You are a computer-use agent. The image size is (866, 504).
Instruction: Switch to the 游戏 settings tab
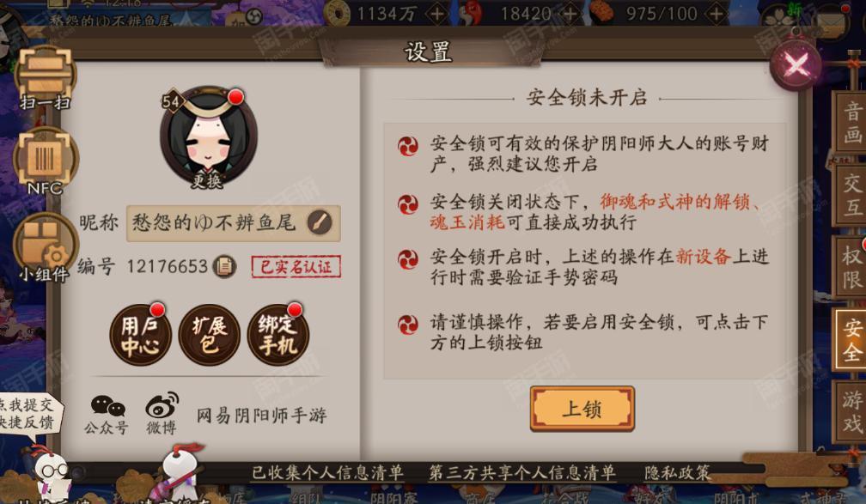click(x=851, y=411)
